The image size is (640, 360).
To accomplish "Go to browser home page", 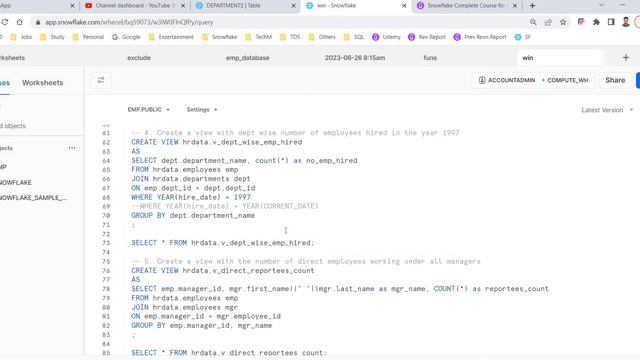I will tap(19, 22).
